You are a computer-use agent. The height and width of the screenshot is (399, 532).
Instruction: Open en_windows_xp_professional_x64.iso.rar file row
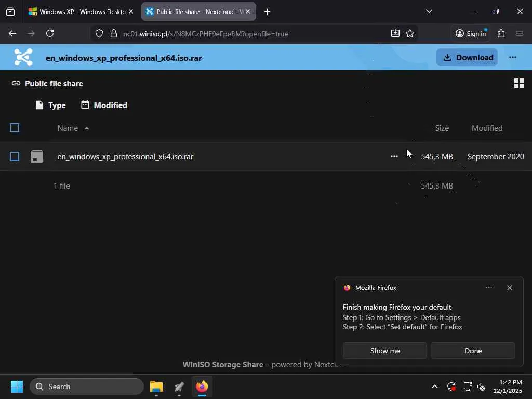[266, 156]
